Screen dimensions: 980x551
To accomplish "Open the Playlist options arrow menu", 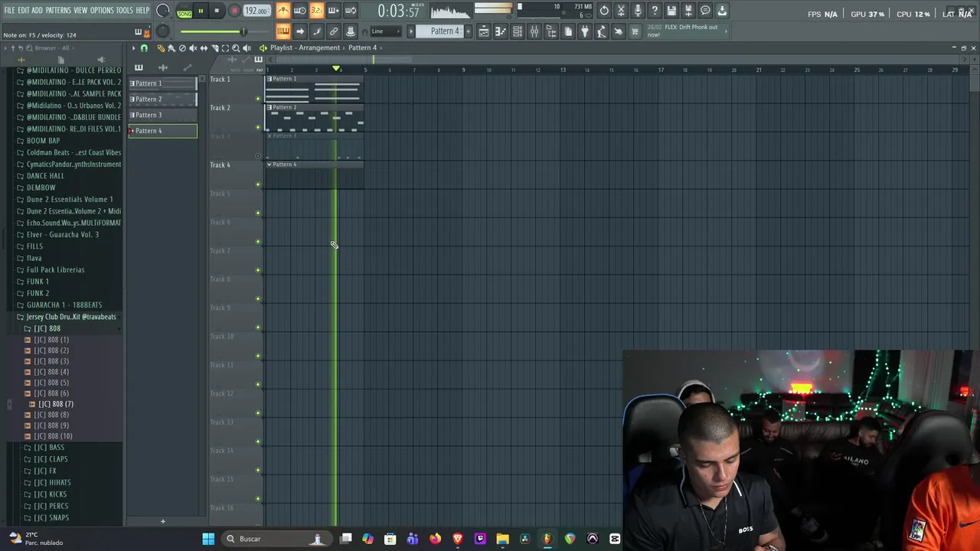I will click(x=133, y=48).
